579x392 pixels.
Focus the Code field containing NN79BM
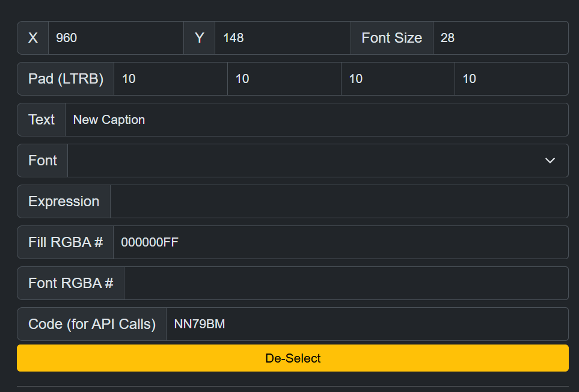pyautogui.click(x=367, y=324)
